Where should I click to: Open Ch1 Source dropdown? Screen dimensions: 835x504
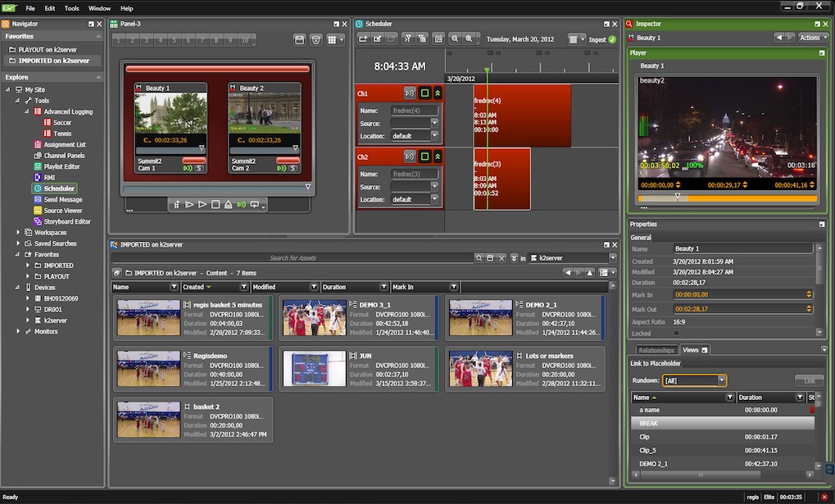click(x=434, y=124)
